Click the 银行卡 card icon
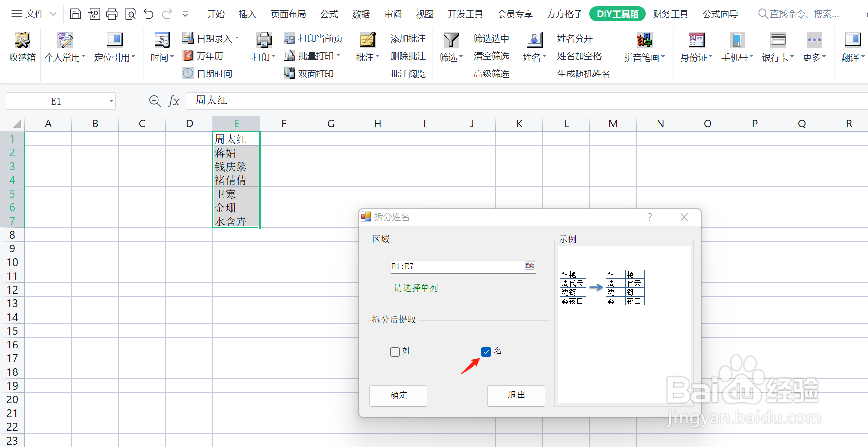868x447 pixels. click(x=778, y=40)
